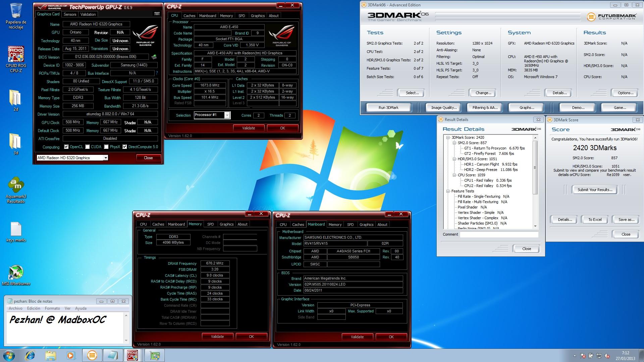Launch MSI Afterburner desktop shortcut

click(x=16, y=275)
